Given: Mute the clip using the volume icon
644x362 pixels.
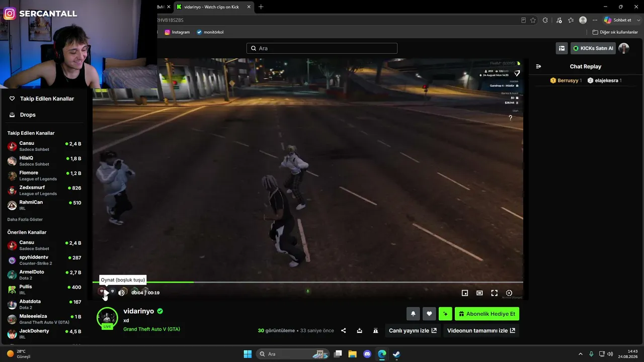Looking at the screenshot, I should click(121, 293).
